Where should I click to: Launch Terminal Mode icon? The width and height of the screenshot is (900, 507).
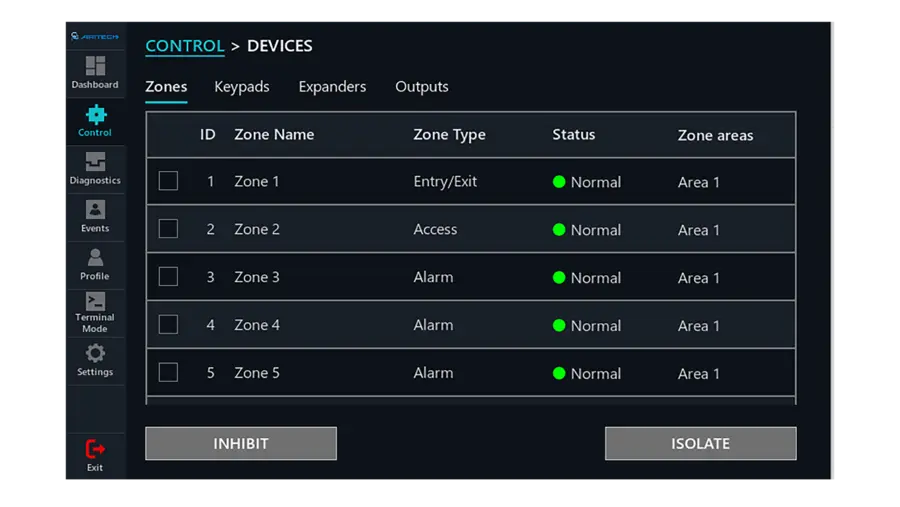[x=95, y=302]
